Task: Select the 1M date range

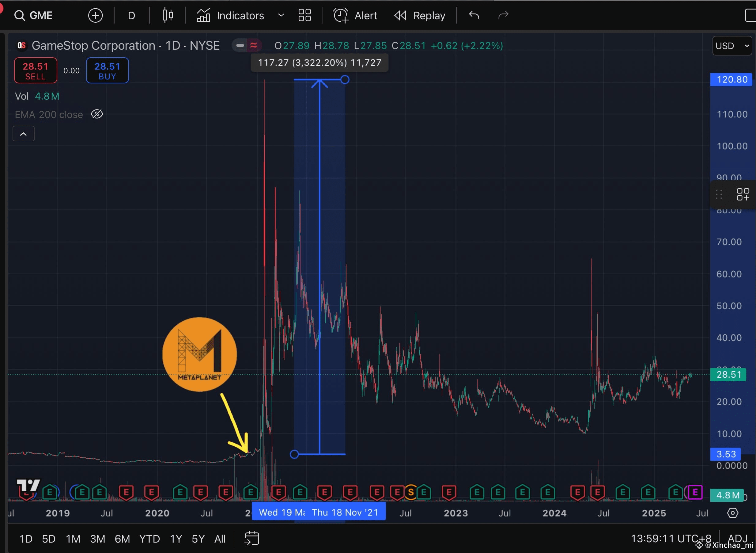Action: 73,539
